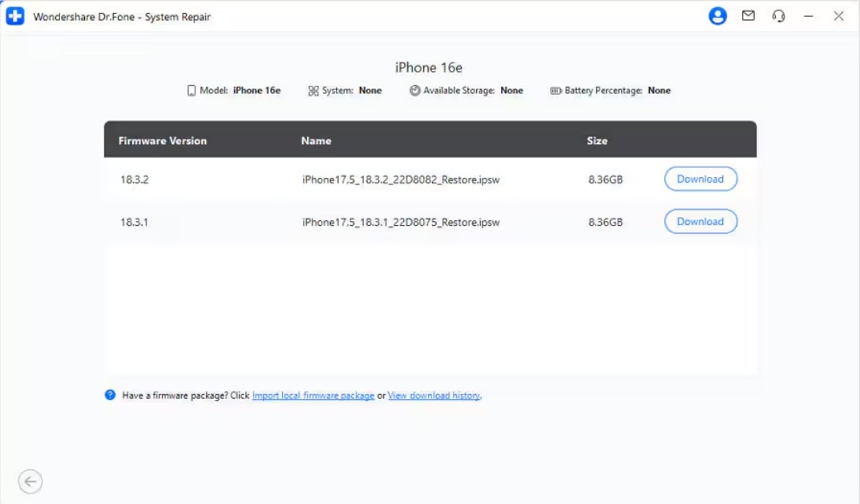Open the mail envelope icon in title bar
The height and width of the screenshot is (504, 860).
748,16
